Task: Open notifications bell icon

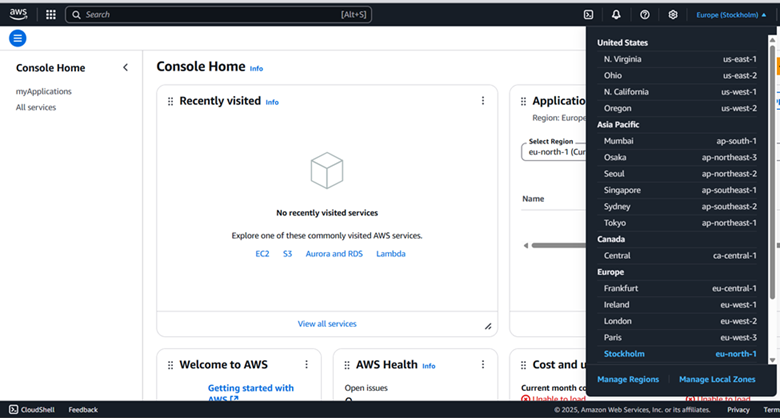Action: pyautogui.click(x=616, y=14)
